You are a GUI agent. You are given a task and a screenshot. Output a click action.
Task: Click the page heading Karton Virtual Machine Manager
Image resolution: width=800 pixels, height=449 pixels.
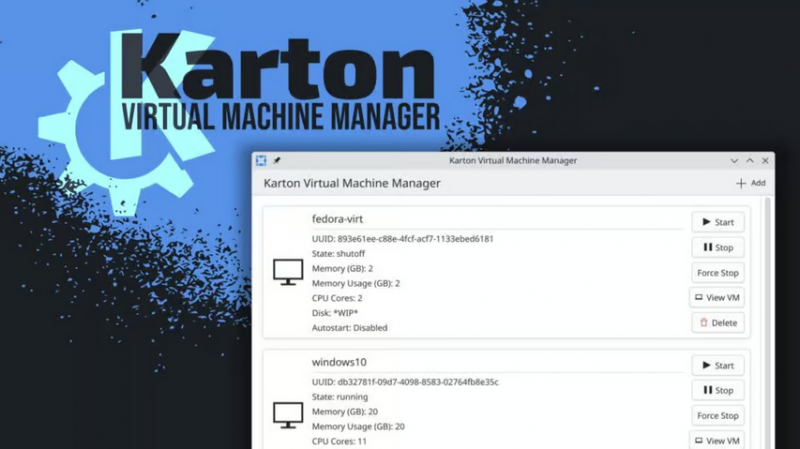(352, 183)
